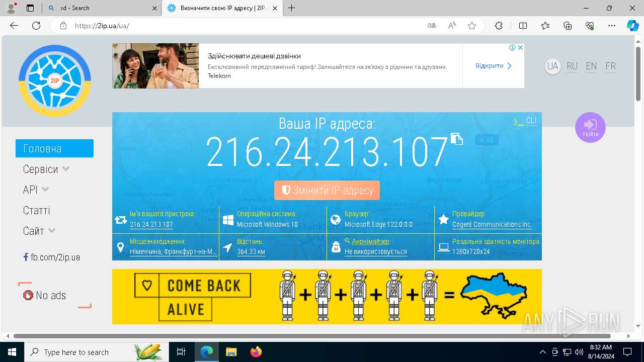Click the taskbar search box
Screen dimensions: 644x362
point(97,352)
